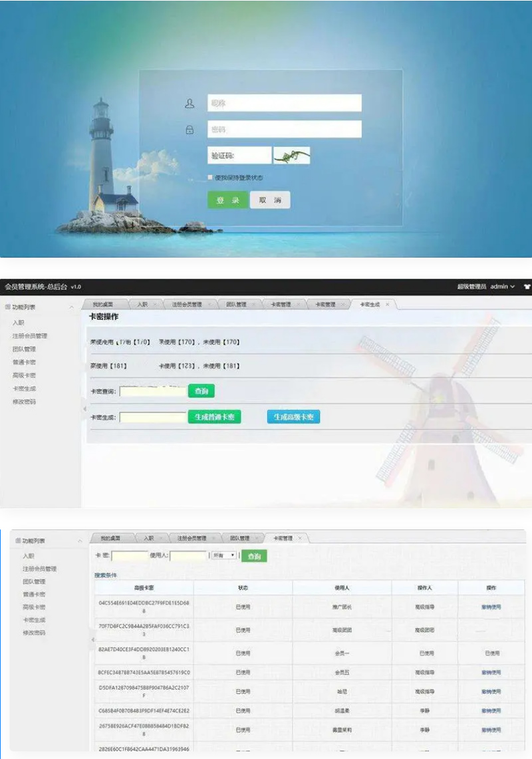This screenshot has height=759, width=532.
Task: Click the captcha image to refresh it
Action: (x=292, y=156)
